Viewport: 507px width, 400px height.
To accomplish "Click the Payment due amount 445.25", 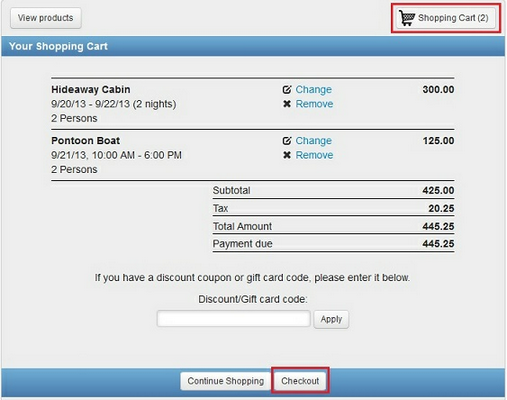I will point(438,244).
